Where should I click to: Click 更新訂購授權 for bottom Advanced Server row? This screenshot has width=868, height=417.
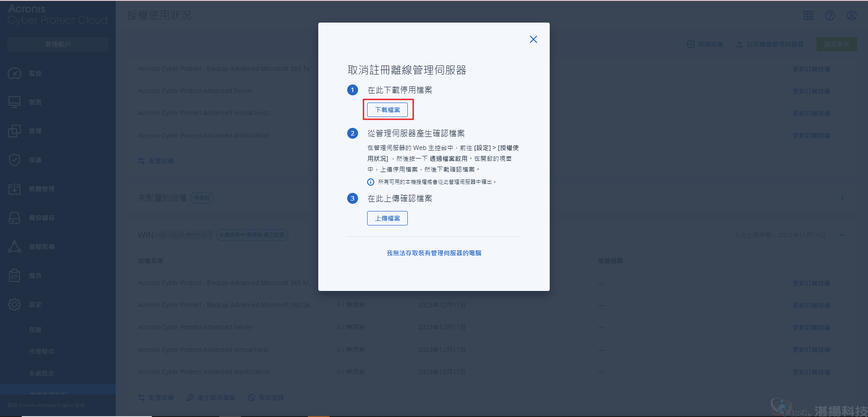(811, 328)
